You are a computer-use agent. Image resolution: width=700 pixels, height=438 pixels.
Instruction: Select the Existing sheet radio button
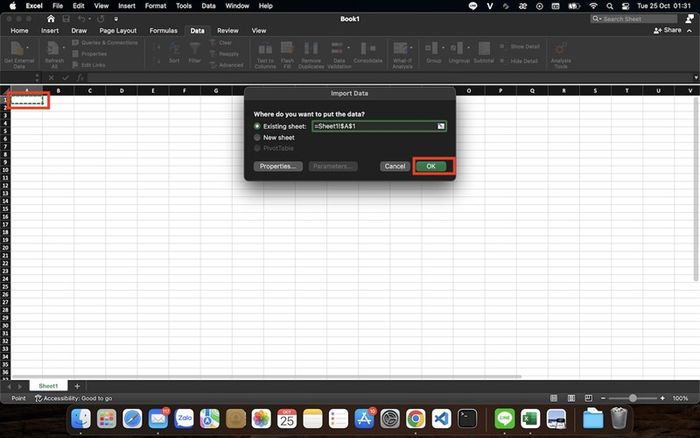(257, 127)
